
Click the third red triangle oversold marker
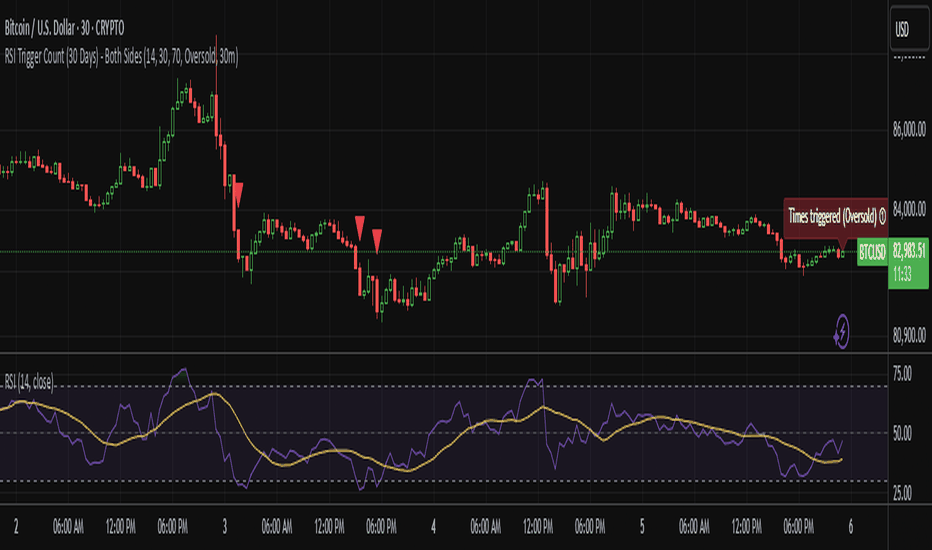377,241
